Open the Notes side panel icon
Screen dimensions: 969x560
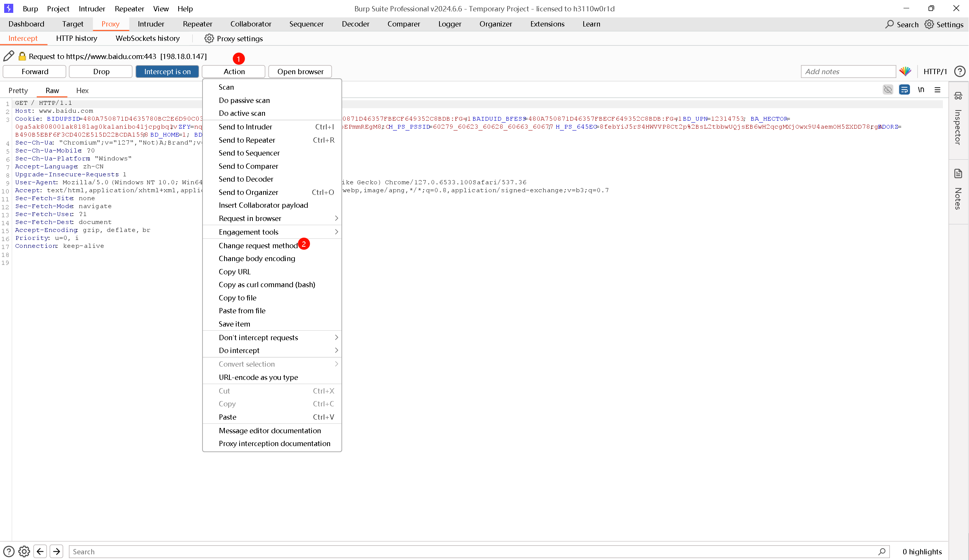pos(958,174)
